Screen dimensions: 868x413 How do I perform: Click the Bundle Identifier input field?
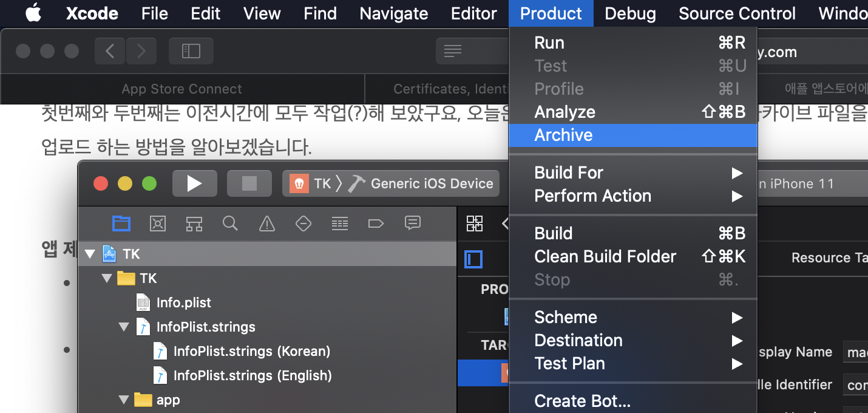855,385
